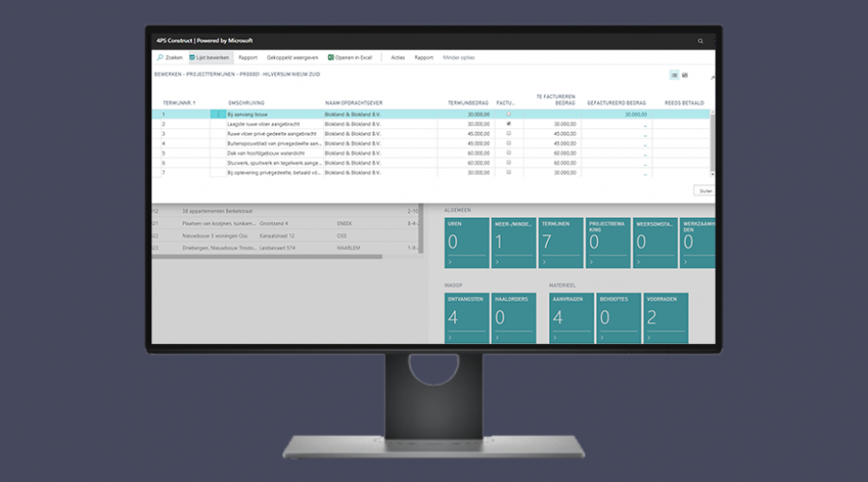The height and width of the screenshot is (482, 868).
Task: Switch to tile view layout icon
Action: pos(685,75)
